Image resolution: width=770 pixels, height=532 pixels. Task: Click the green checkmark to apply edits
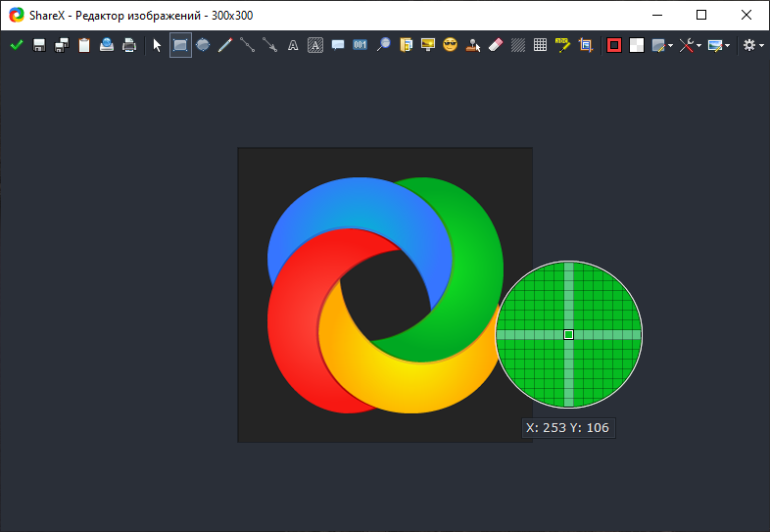pos(17,45)
